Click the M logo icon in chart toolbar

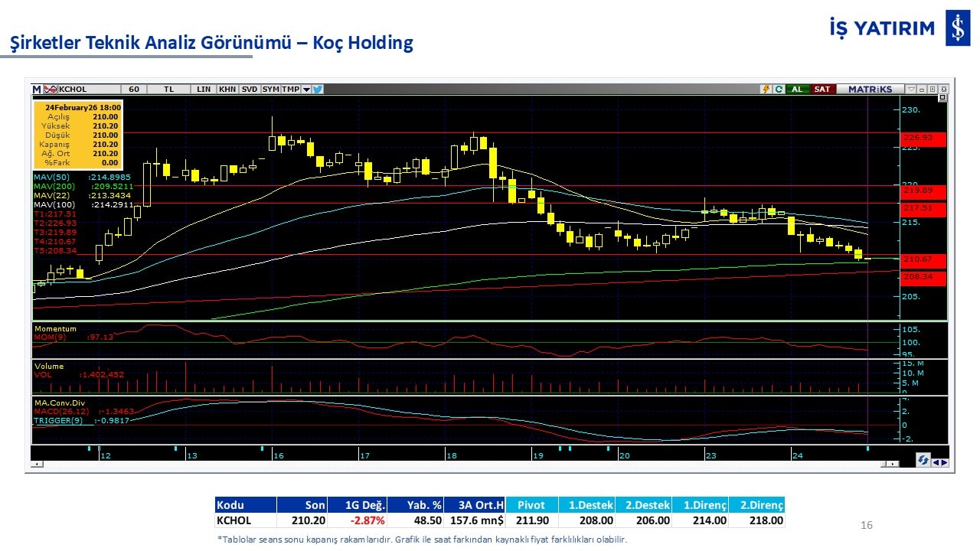(37, 89)
